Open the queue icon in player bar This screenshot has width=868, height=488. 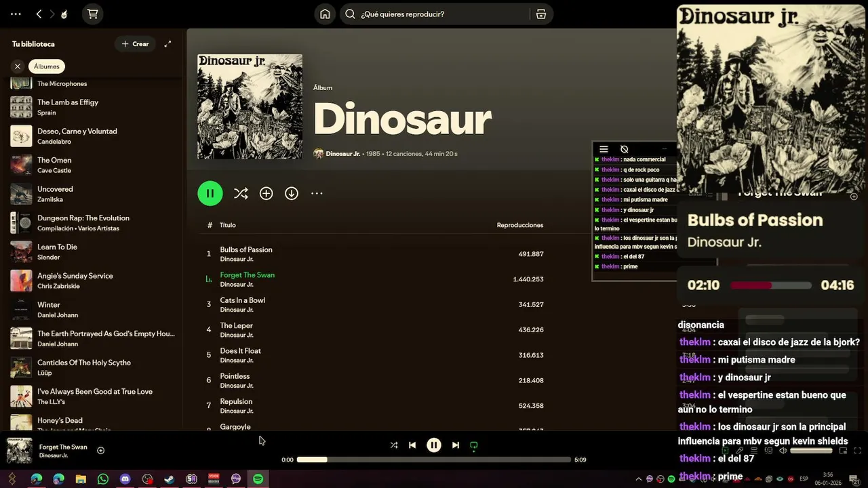(x=754, y=451)
